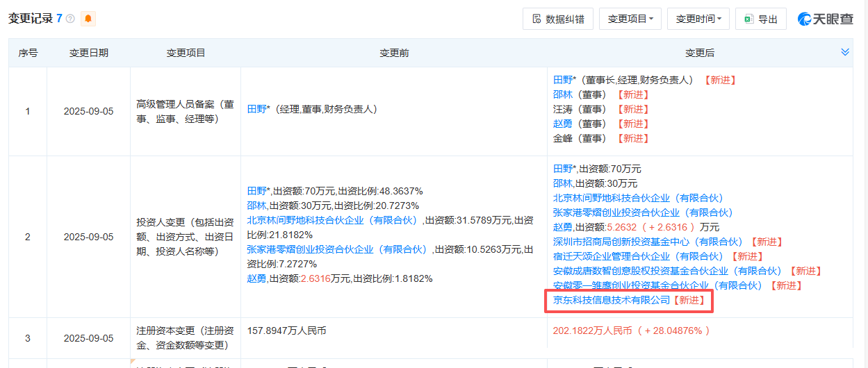Open the 变更项目 dropdown
Screen dimensions: 868x368
[x=630, y=19]
